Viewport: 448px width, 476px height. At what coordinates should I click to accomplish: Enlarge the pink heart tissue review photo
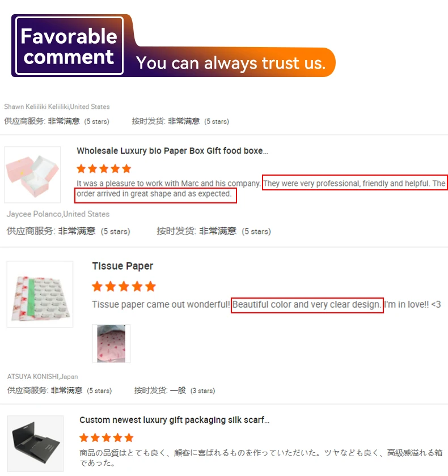coord(111,343)
